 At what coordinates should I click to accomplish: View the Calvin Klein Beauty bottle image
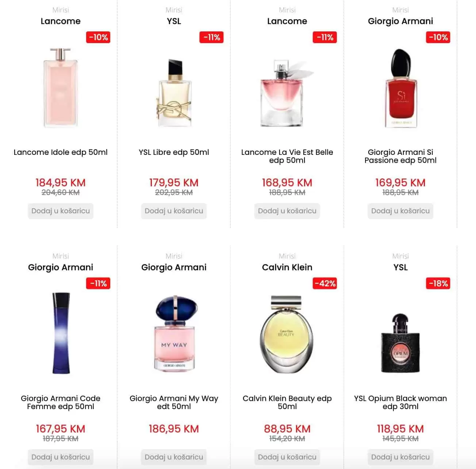(x=287, y=334)
